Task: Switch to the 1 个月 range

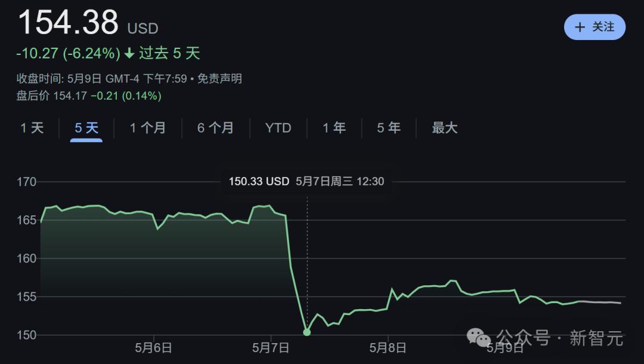Action: tap(148, 128)
